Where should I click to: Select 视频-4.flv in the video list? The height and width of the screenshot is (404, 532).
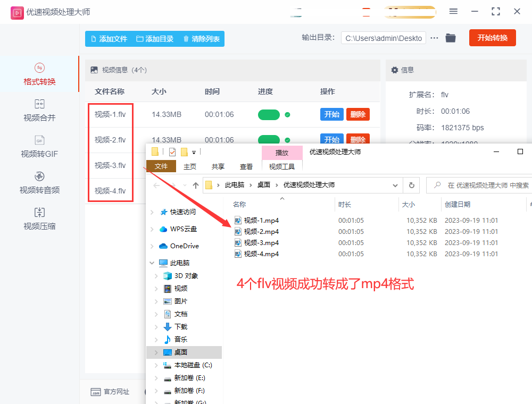(x=110, y=191)
